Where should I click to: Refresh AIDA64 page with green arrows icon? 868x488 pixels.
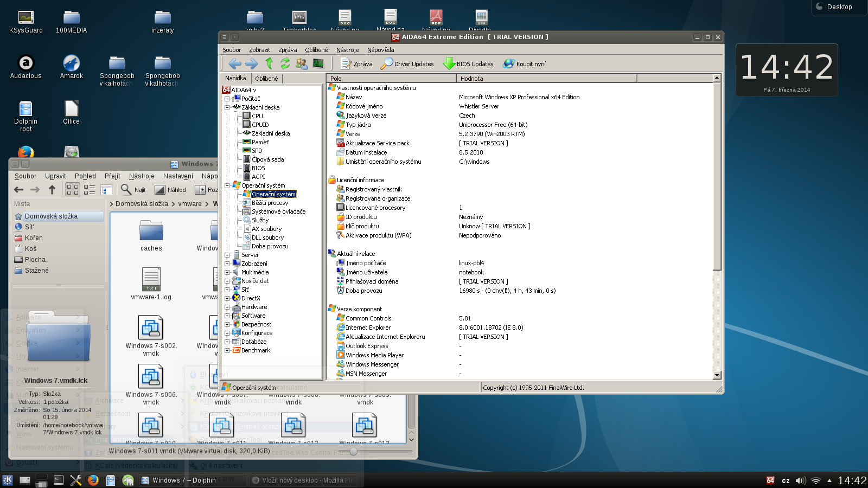(285, 63)
